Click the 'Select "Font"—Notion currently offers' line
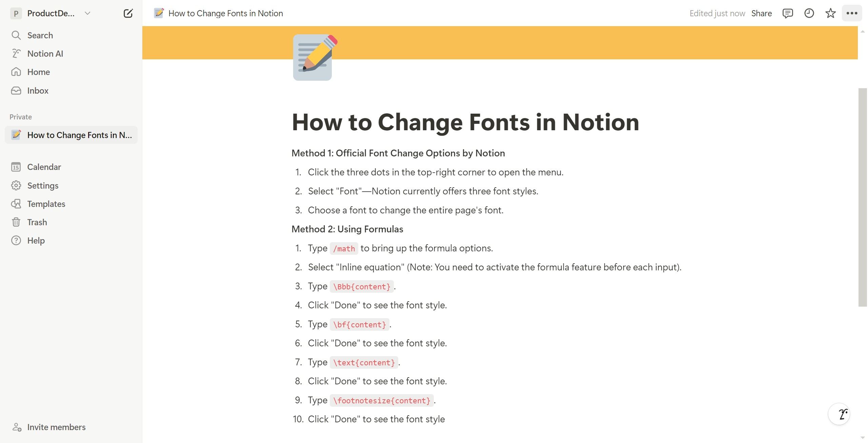This screenshot has height=443, width=868. 423,191
